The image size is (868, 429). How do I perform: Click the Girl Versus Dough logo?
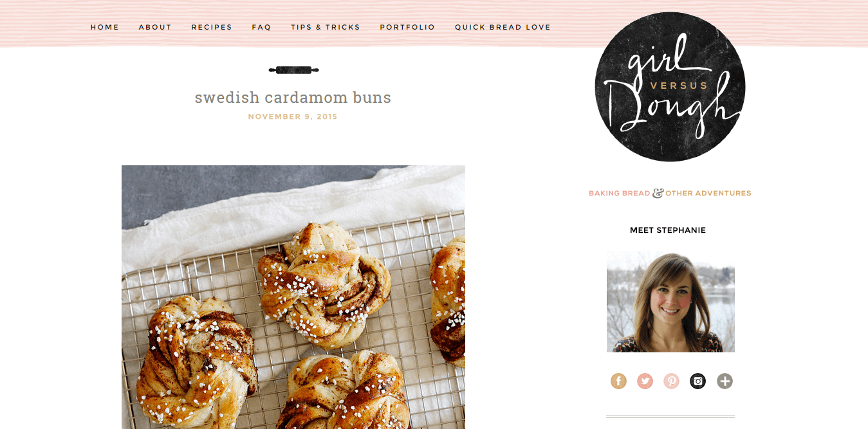(670, 86)
